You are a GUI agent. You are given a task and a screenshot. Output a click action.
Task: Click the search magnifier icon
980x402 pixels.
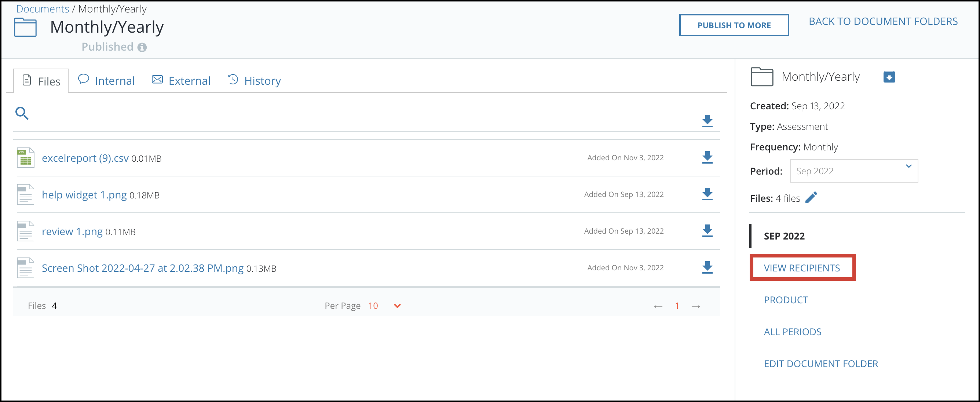(22, 113)
